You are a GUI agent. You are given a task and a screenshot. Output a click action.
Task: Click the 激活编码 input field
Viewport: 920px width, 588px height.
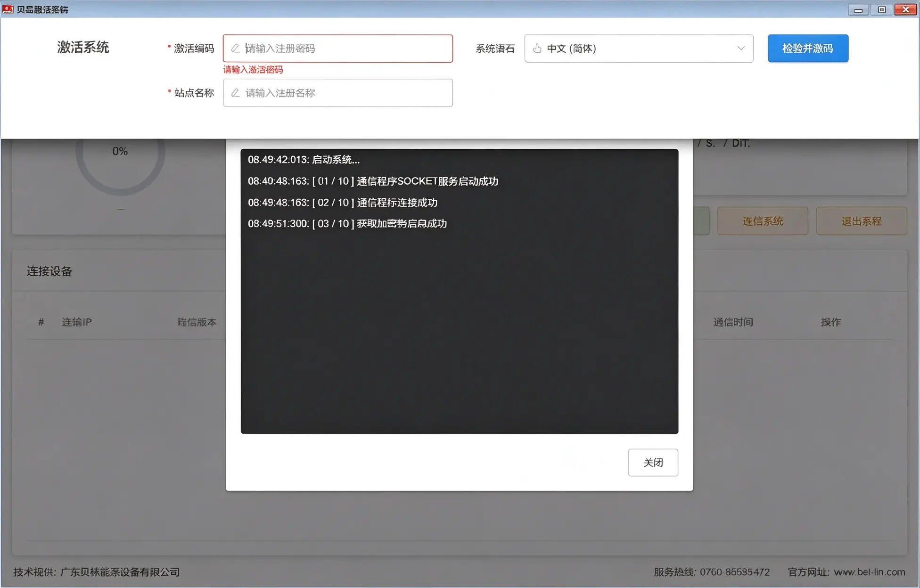coord(337,49)
